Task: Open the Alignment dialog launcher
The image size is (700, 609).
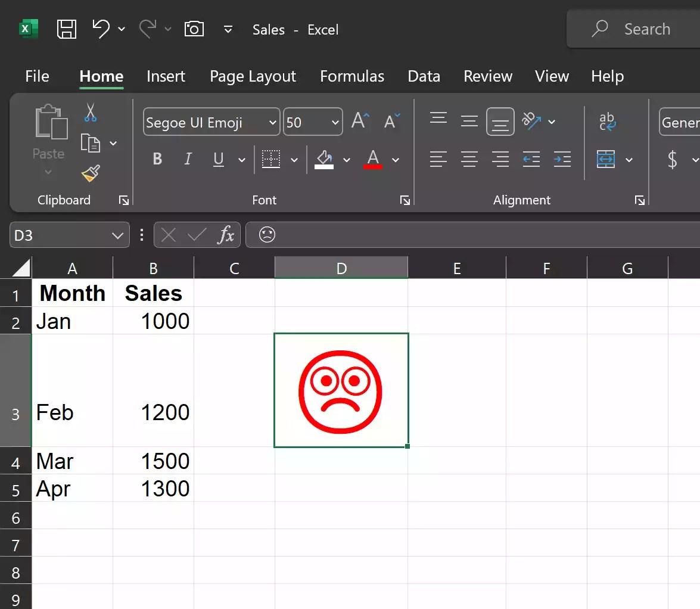Action: click(x=639, y=200)
